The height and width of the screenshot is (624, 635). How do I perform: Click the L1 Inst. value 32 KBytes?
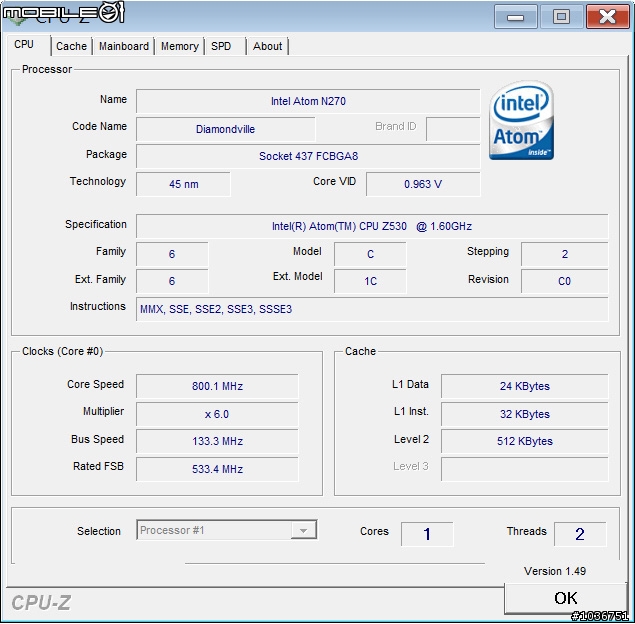click(524, 414)
